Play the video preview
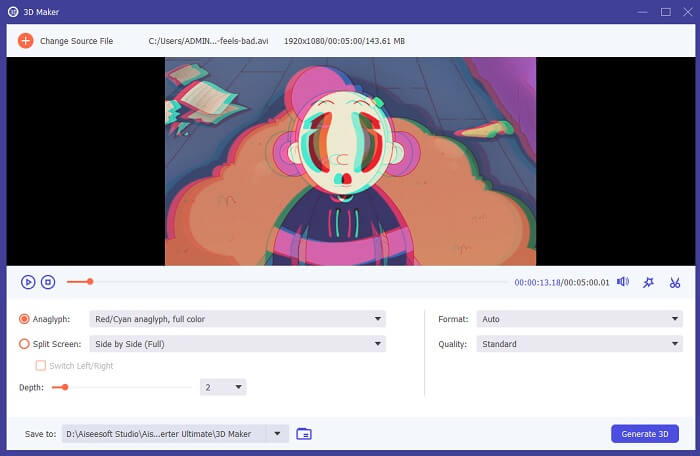 pos(28,282)
